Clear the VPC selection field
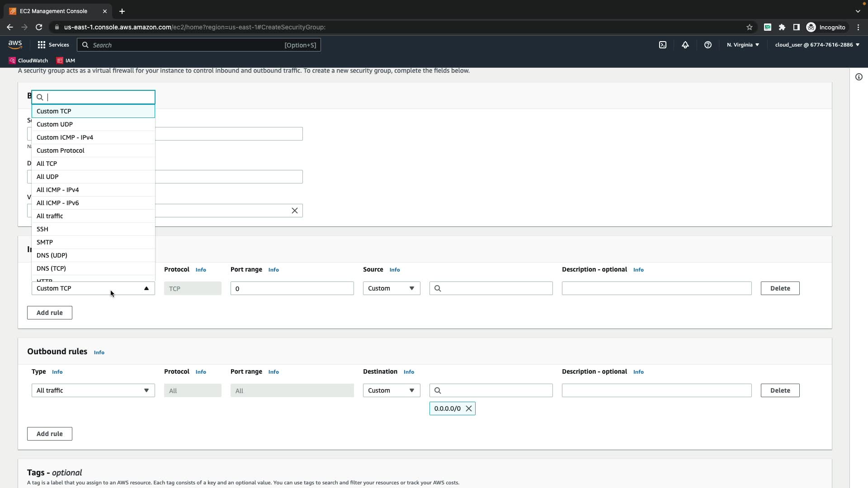Screen dimensions: 868x488 click(294, 211)
